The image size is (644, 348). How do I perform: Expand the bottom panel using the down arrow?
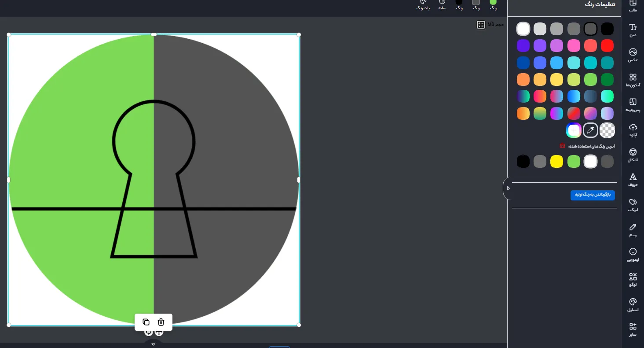(x=153, y=344)
